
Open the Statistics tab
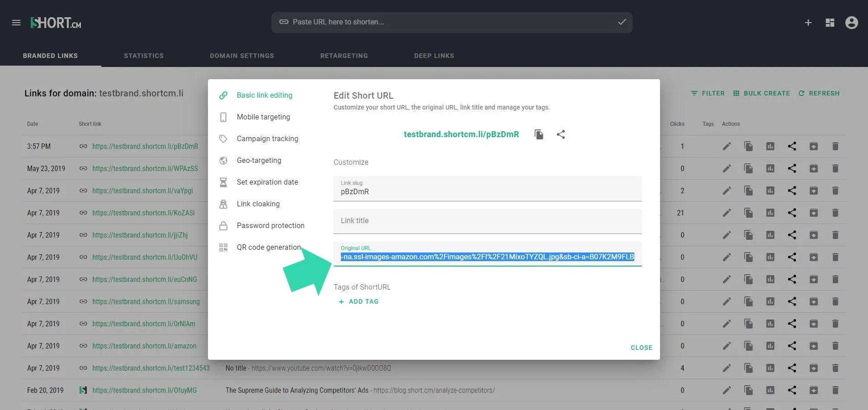pos(144,56)
